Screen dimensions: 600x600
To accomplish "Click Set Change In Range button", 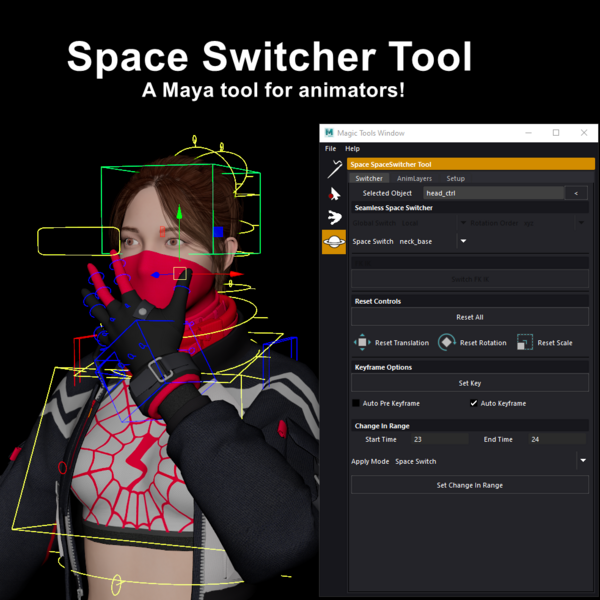I will click(470, 485).
